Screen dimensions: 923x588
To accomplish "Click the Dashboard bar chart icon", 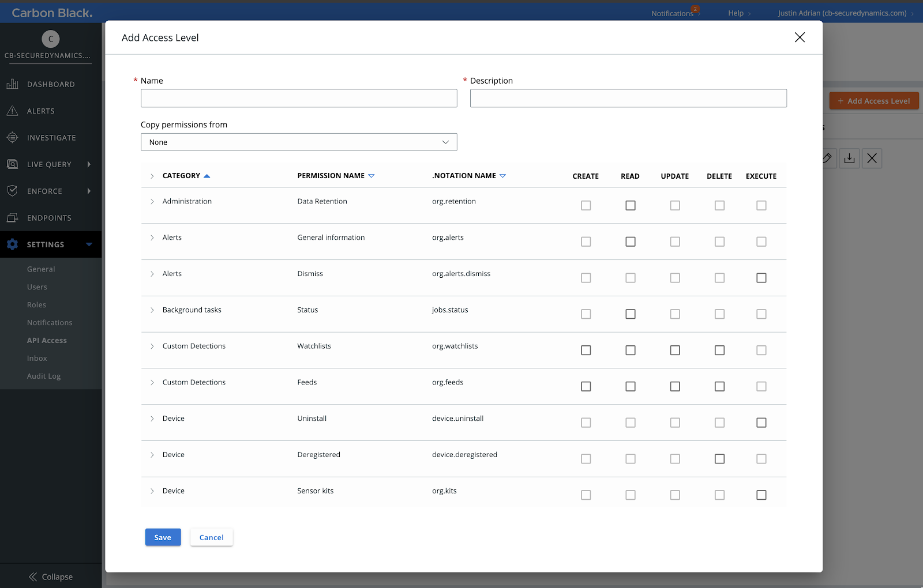I will (x=13, y=84).
